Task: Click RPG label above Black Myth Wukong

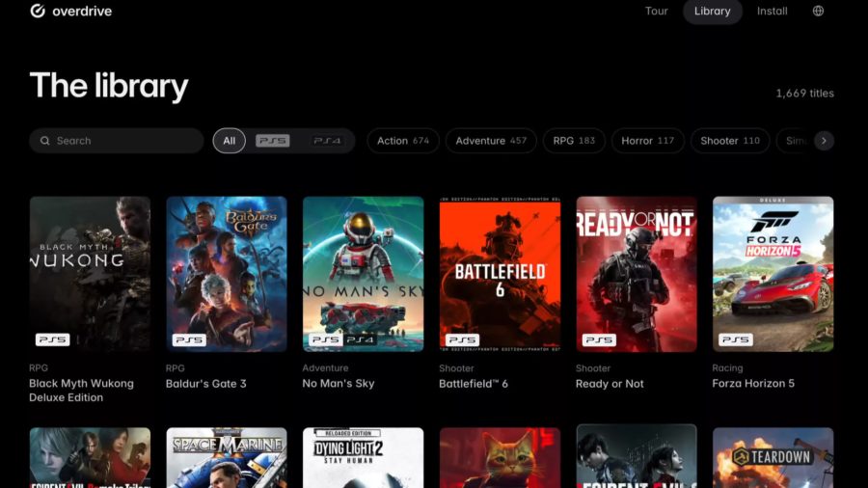Action: (x=39, y=368)
